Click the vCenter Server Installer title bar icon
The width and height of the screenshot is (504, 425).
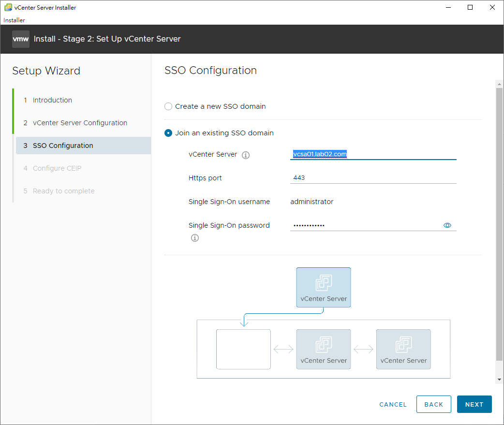pos(8,7)
